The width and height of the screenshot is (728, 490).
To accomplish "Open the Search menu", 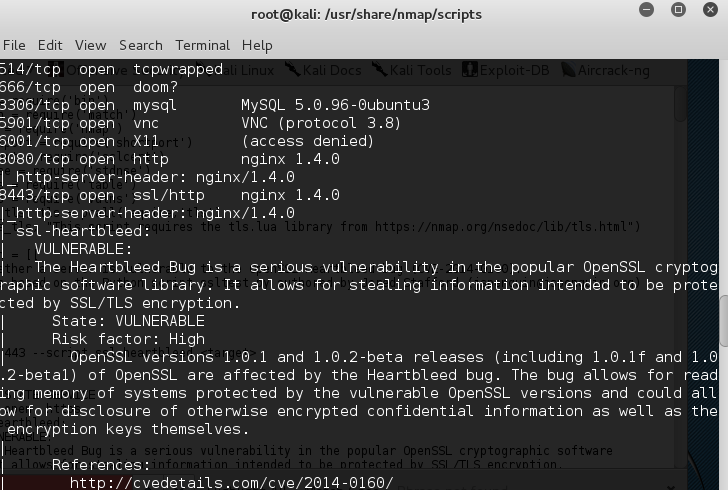I will (140, 45).
